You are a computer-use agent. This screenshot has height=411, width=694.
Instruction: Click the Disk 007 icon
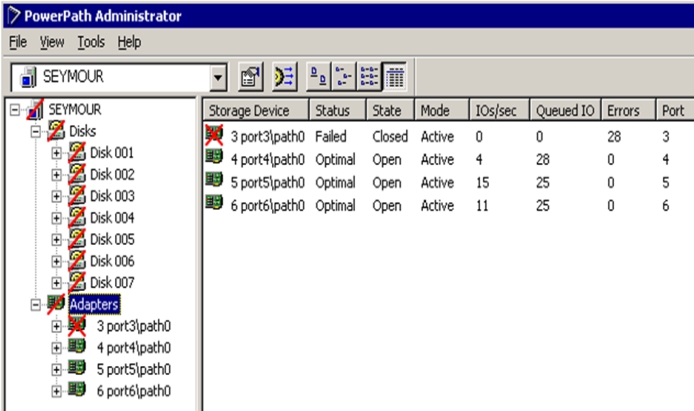coord(77,282)
